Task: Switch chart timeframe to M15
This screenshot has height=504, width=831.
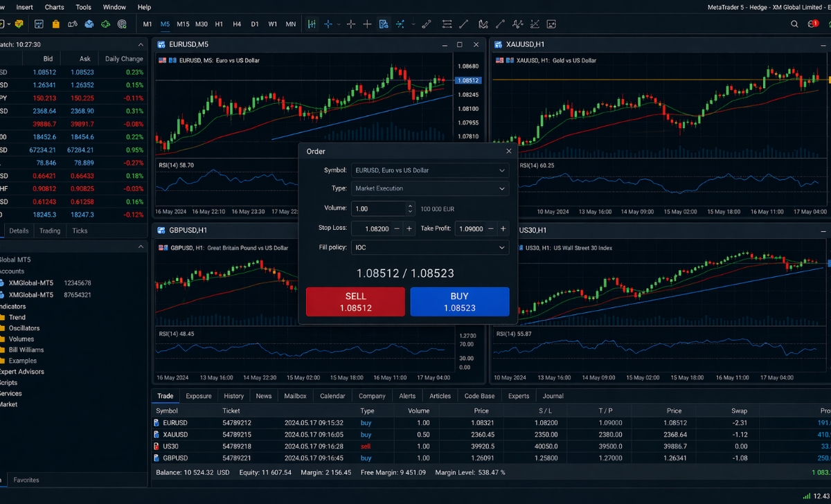Action: [183, 24]
